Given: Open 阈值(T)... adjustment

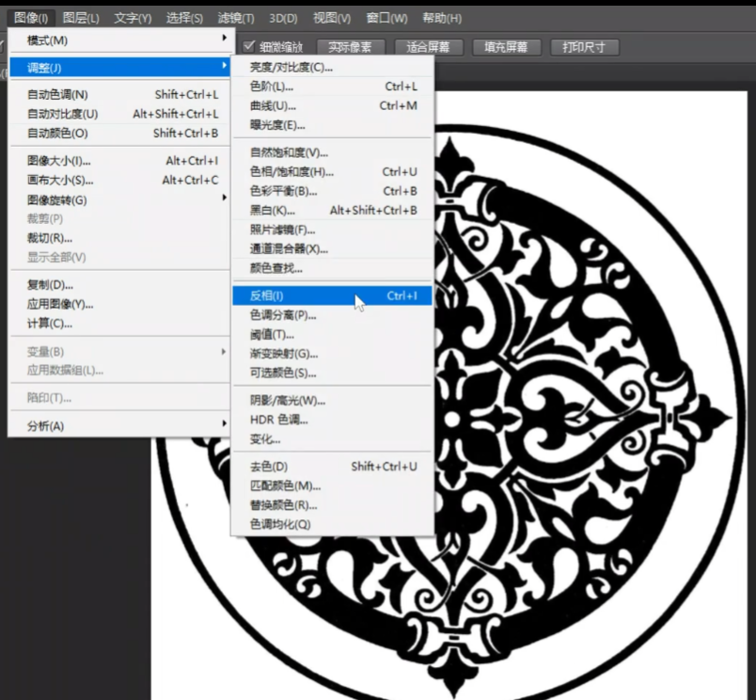Looking at the screenshot, I should [x=332, y=334].
